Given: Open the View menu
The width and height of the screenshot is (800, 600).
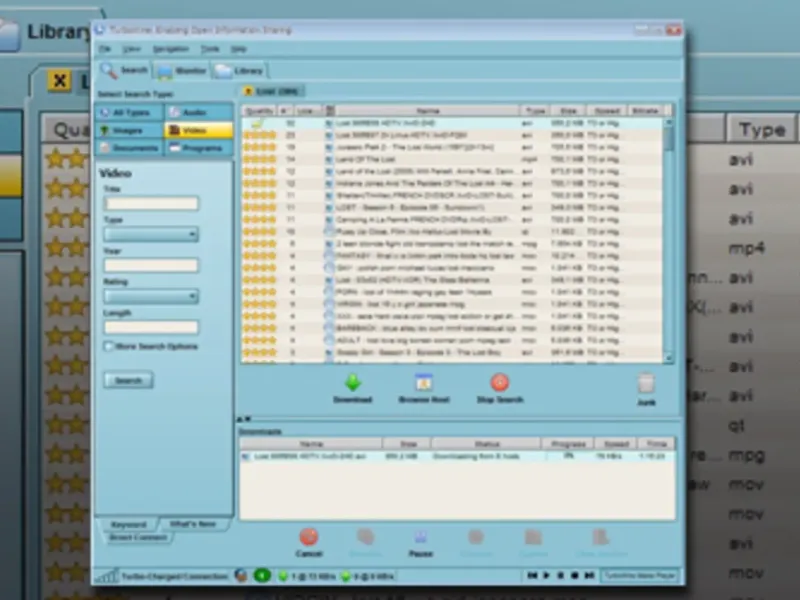Looking at the screenshot, I should (132, 49).
